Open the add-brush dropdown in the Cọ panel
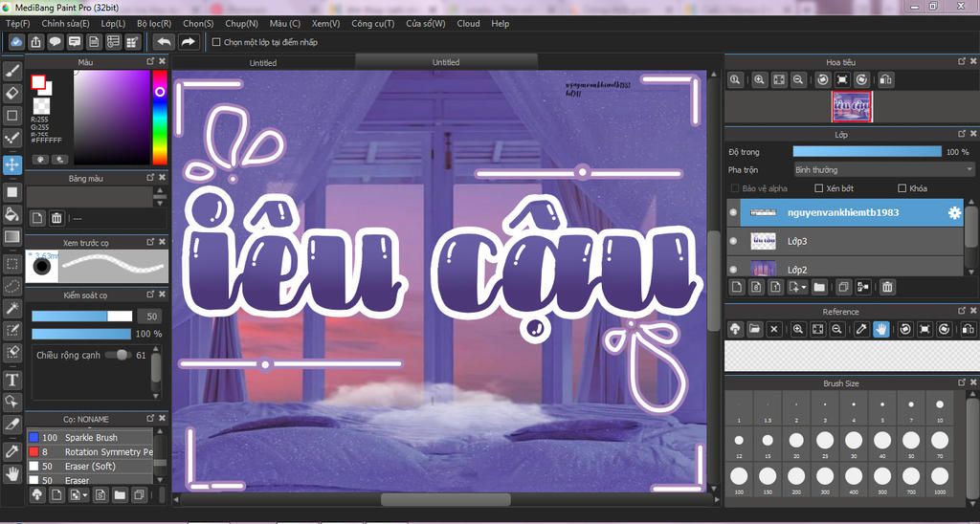Image resolution: width=980 pixels, height=524 pixels. coord(79,495)
